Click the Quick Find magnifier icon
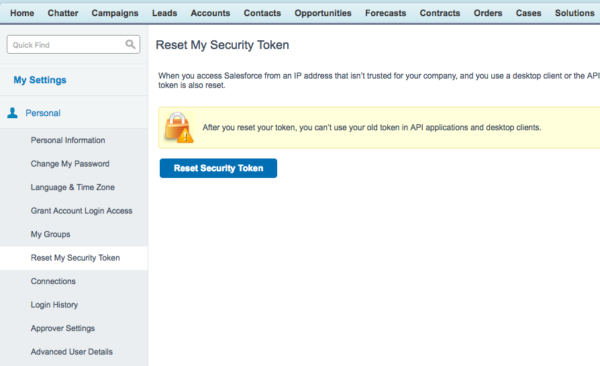Viewport: 600px width, 366px height. [x=130, y=44]
